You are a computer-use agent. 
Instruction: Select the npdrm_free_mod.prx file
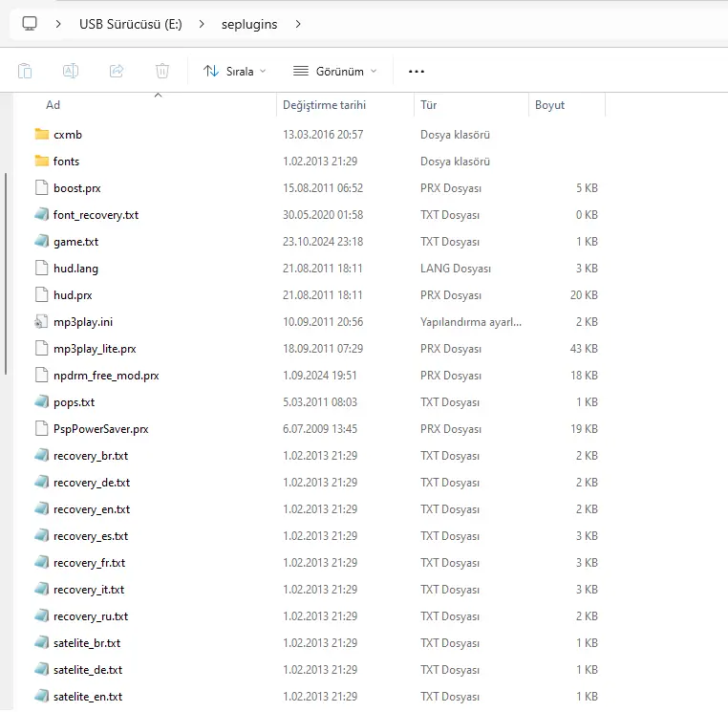(x=106, y=376)
